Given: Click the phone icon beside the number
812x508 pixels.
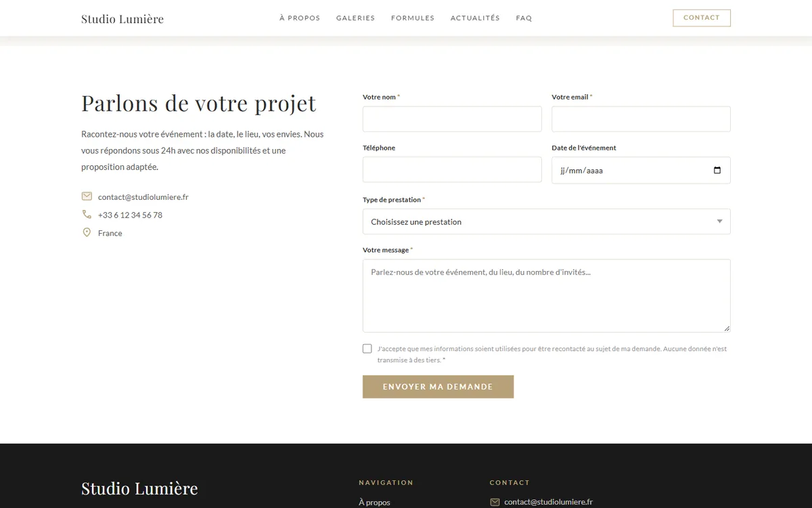Looking at the screenshot, I should pos(87,215).
